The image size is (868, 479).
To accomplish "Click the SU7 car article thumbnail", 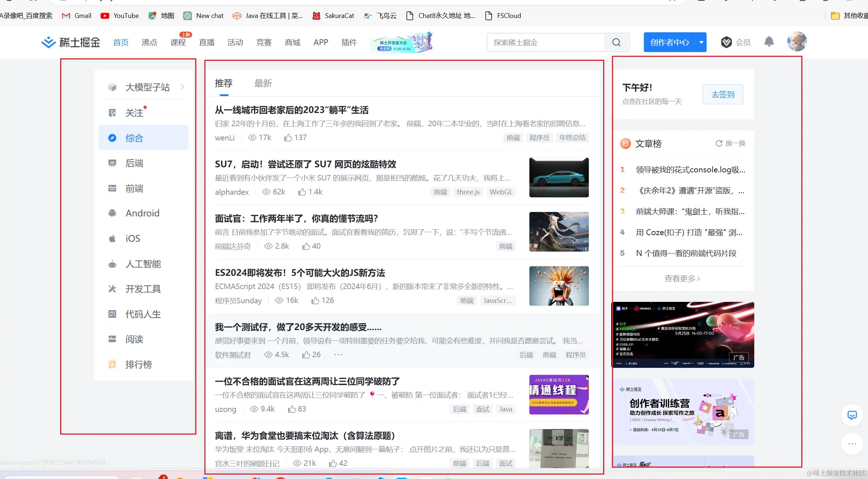I will [x=559, y=178].
